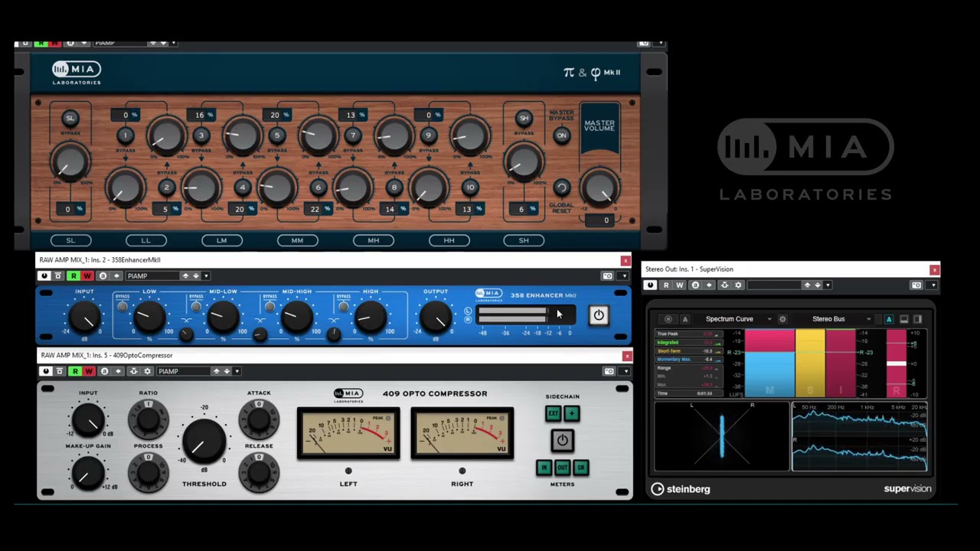Viewport: 980px width, 551px height.
Task: Click IN meter button on Opto Compressor
Action: pyautogui.click(x=544, y=467)
